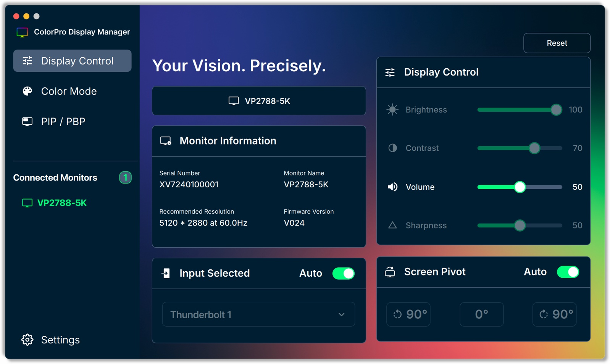Click the Brightness sun icon
This screenshot has width=610, height=364.
pyautogui.click(x=392, y=110)
